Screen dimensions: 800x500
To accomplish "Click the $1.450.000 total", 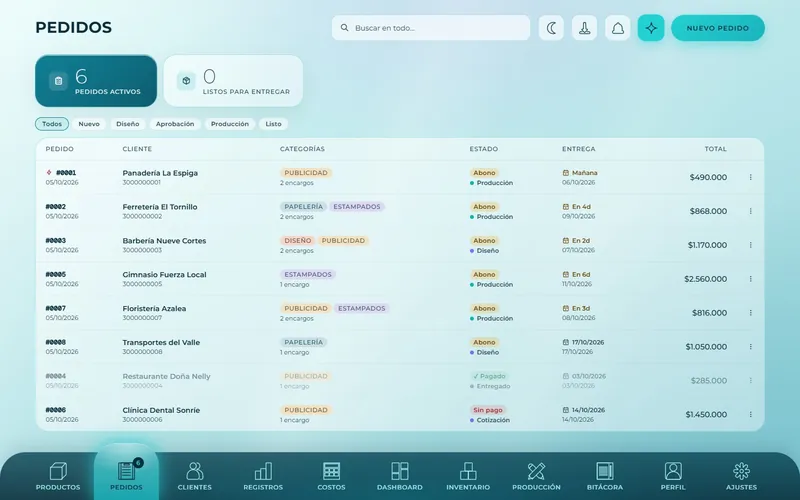I will click(706, 414).
